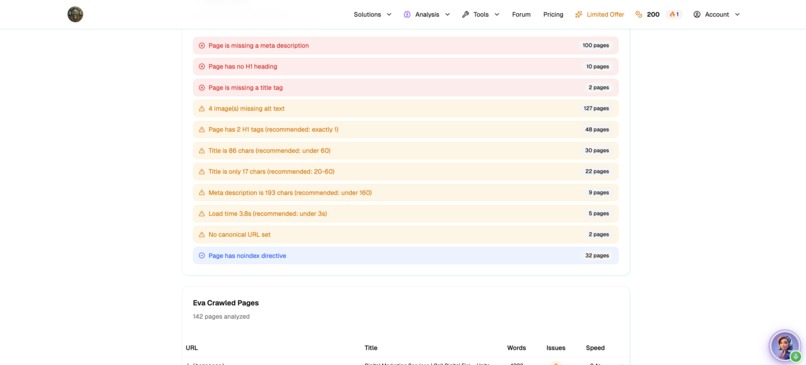Click the '127 pages' count badge

click(x=596, y=108)
